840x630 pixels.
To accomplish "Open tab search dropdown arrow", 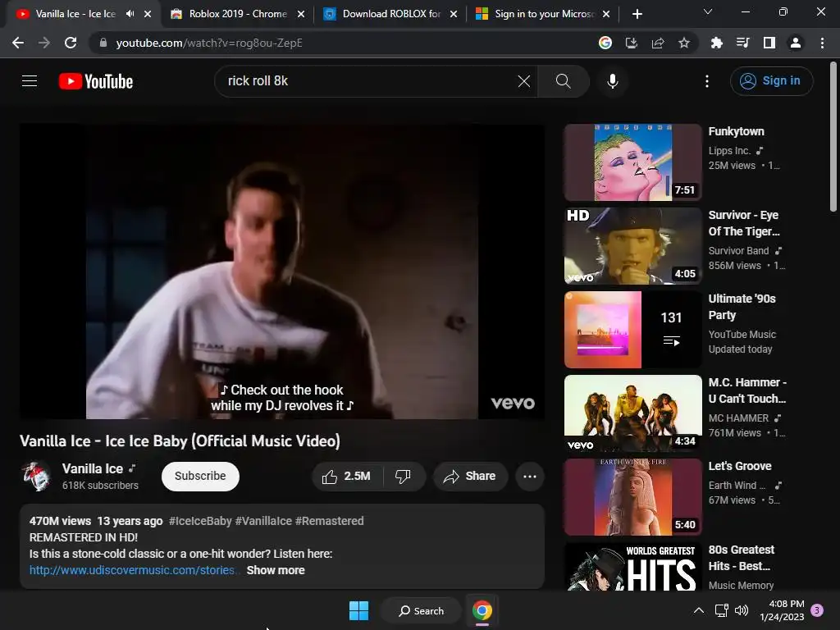I will (x=708, y=11).
